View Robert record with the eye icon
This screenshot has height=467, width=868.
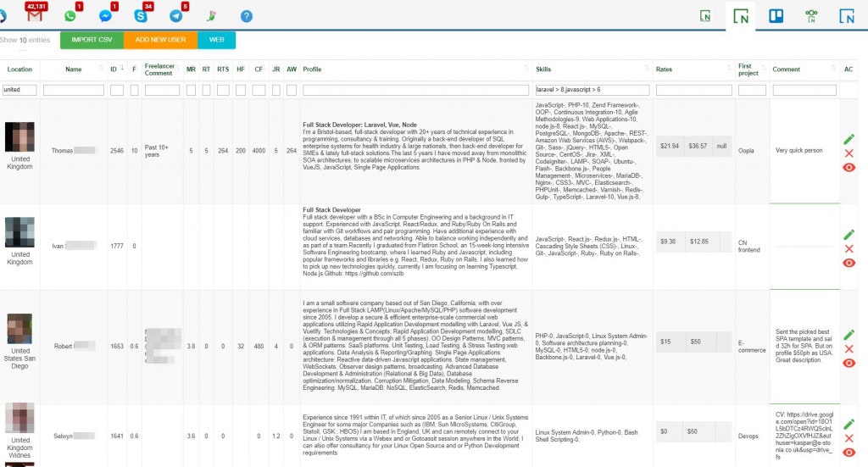[849, 363]
